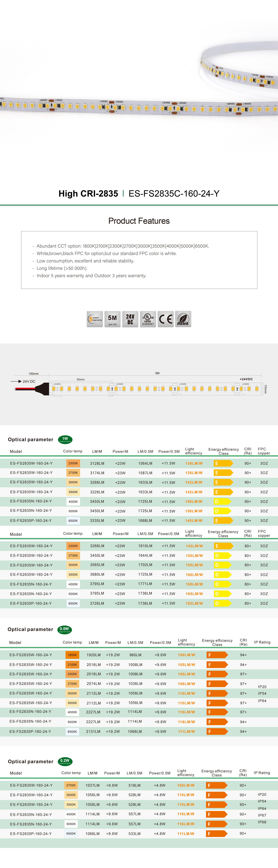Click the energy class E arrow beside 145LM/W

tap(223, 521)
